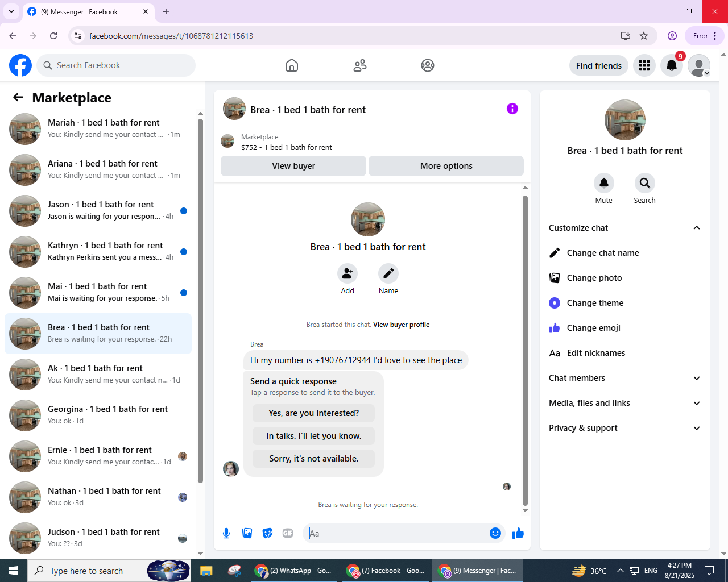This screenshot has width=728, height=582.
Task: Go back from Marketplace with the arrow
Action: (x=18, y=97)
